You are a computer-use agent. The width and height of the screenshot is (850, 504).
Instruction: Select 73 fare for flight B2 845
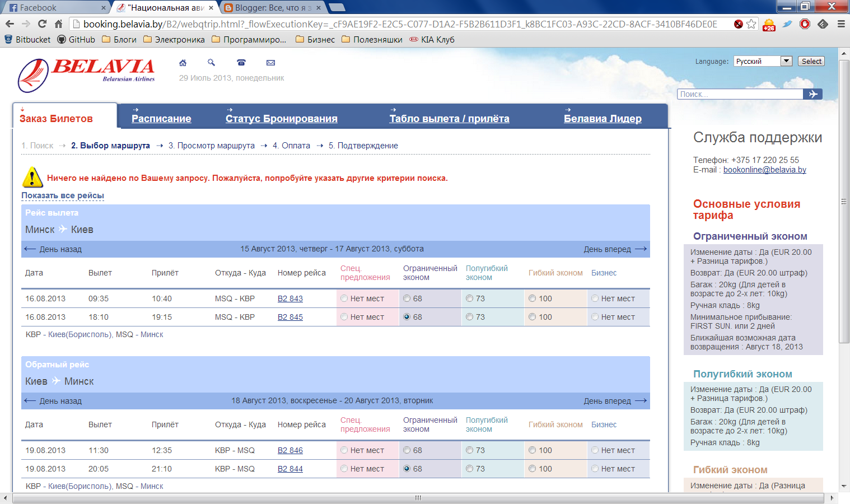click(x=470, y=317)
